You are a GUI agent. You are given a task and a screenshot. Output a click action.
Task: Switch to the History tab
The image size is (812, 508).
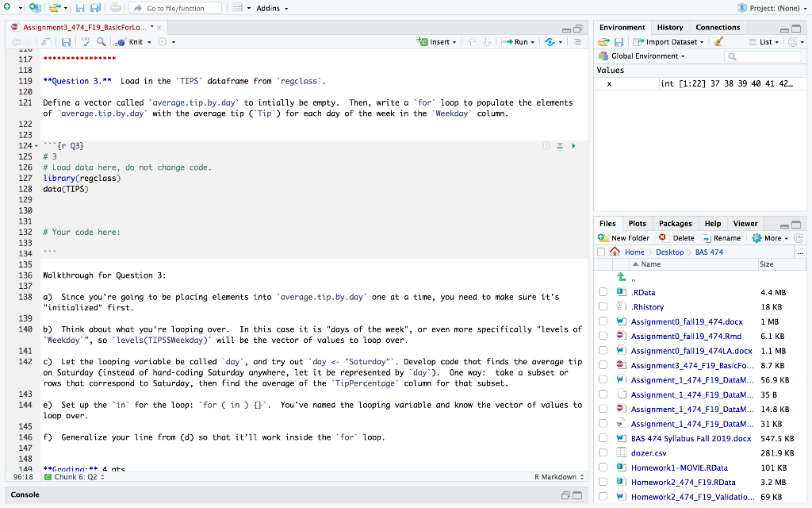670,28
